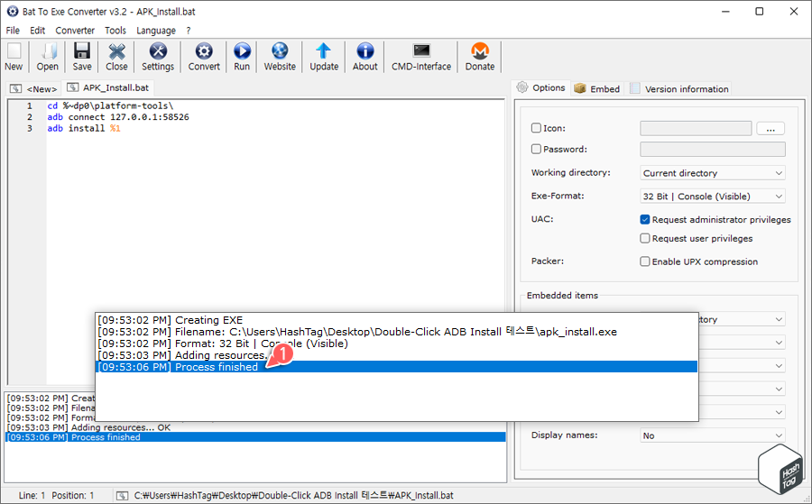Click the status bar file path APK_Install.bat
This screenshot has height=504, width=812.
point(293,496)
